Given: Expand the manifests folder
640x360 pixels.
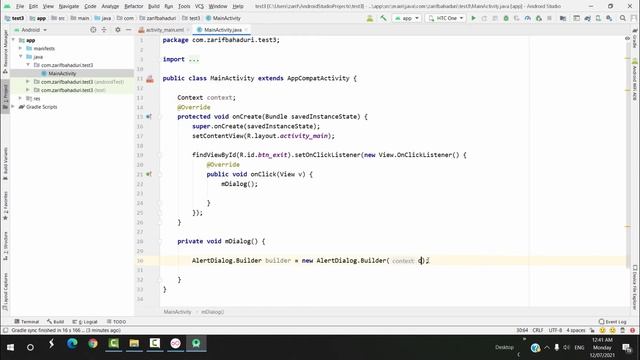Looking at the screenshot, I should 20,48.
